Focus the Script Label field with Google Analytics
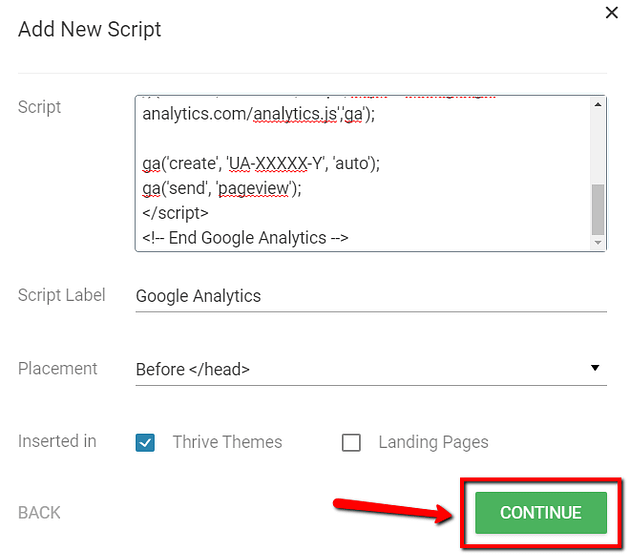 coord(370,296)
